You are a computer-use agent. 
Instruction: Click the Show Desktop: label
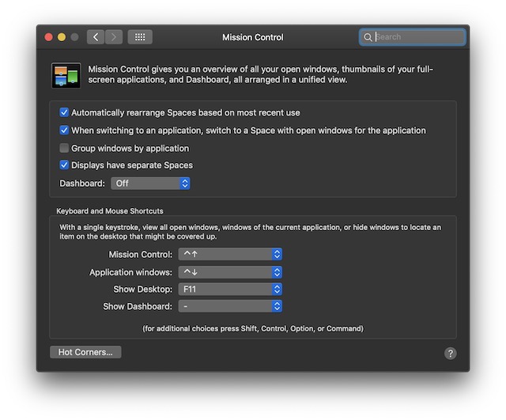(142, 289)
